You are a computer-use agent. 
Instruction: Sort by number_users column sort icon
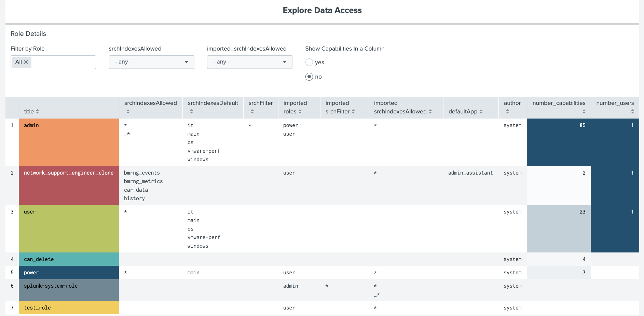(x=632, y=112)
